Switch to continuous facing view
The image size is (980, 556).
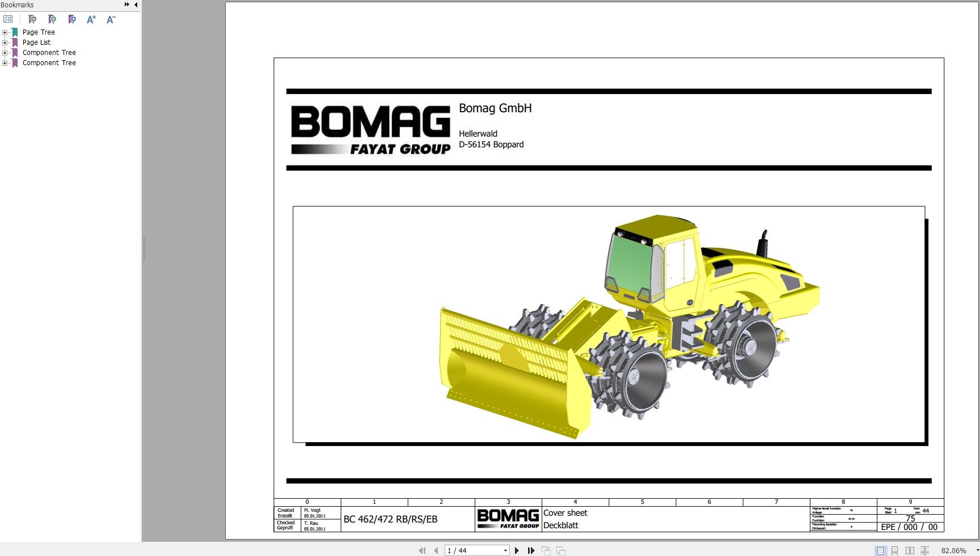point(924,550)
